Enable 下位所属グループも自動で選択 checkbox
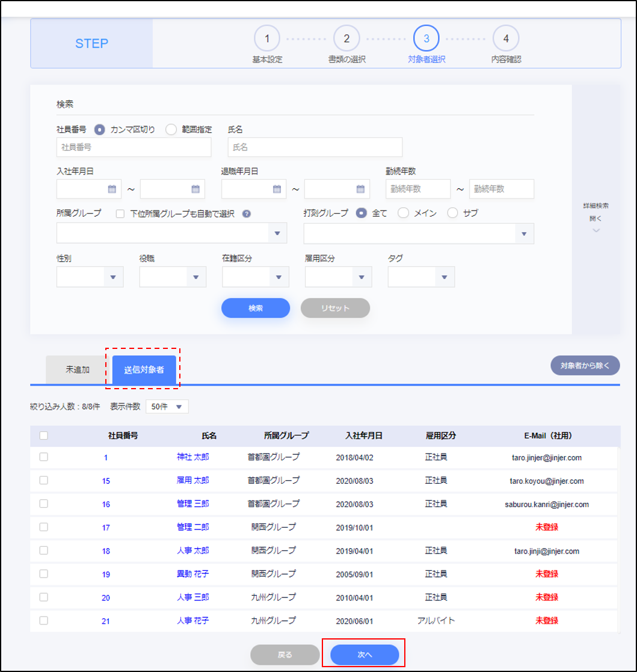Viewport: 637px width, 672px height. pos(120,214)
